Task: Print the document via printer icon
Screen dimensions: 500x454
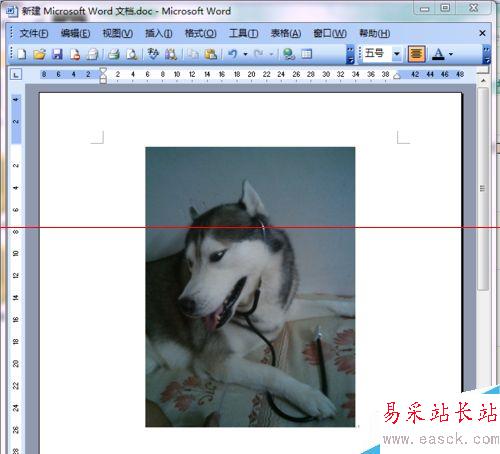Action: 114,54
